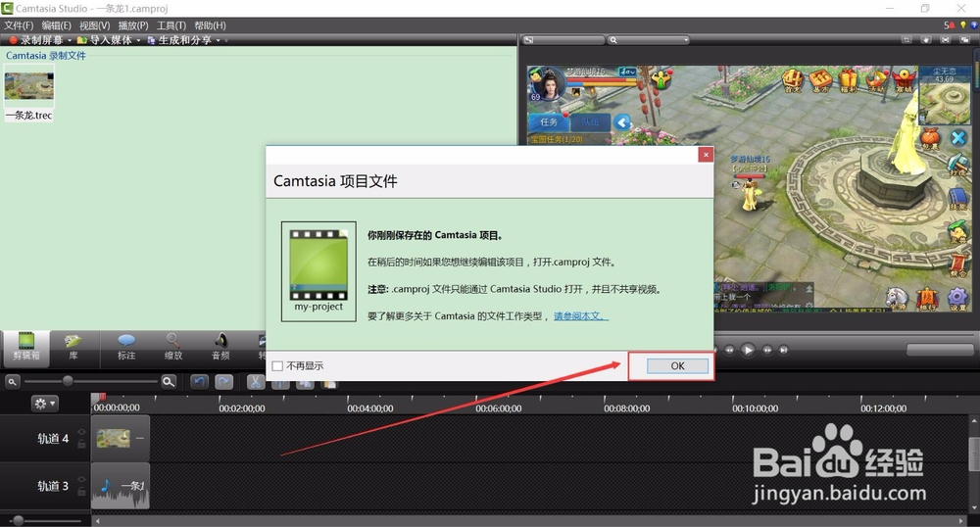The image size is (980, 527).
Task: Select the 一条龙.trec clip thumbnail
Action: (x=28, y=86)
